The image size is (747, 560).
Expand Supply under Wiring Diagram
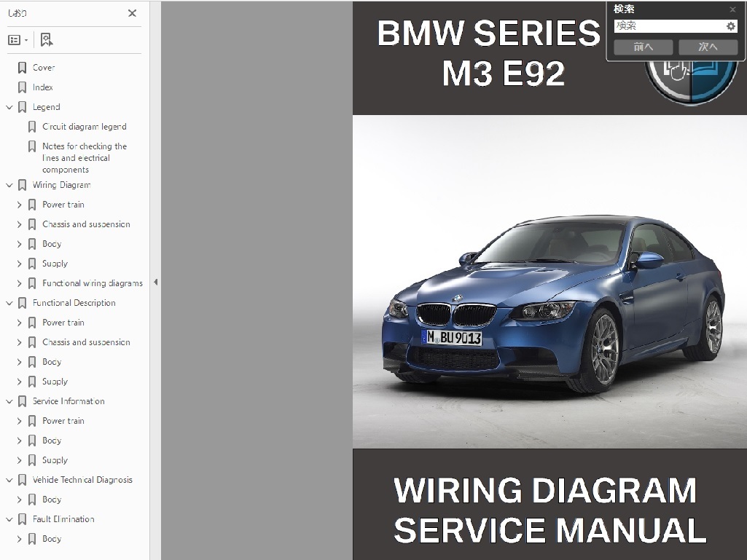click(x=19, y=264)
